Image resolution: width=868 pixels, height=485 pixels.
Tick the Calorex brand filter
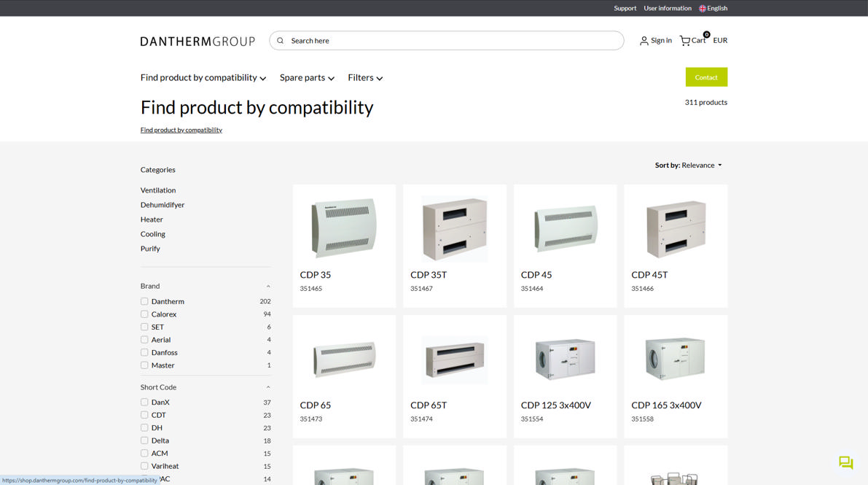144,314
